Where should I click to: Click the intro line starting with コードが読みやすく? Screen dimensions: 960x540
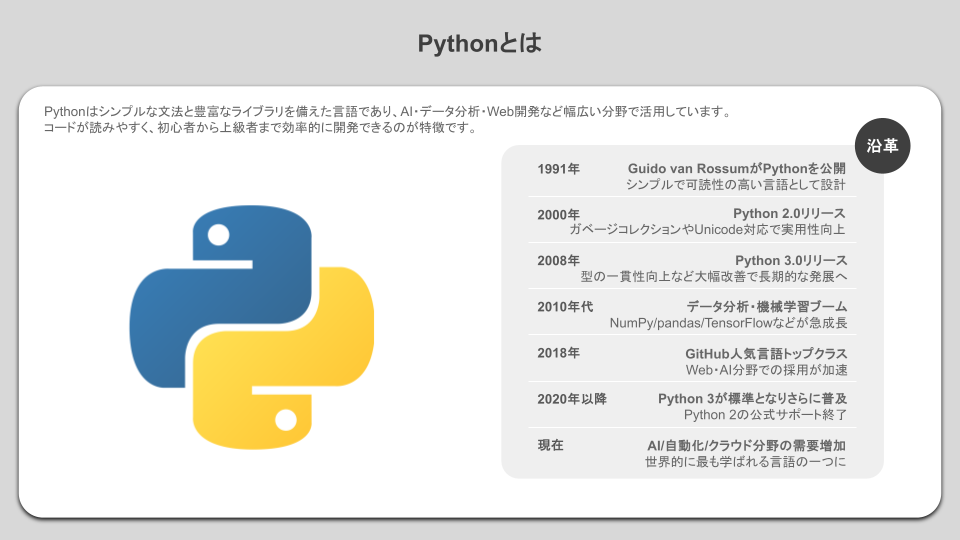(259, 128)
